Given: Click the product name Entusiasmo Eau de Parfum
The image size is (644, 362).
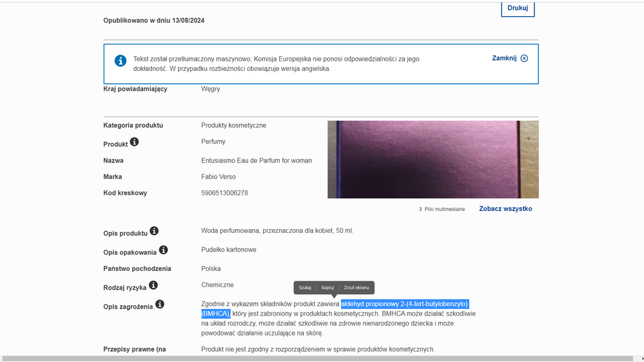Looking at the screenshot, I should 257,161.
